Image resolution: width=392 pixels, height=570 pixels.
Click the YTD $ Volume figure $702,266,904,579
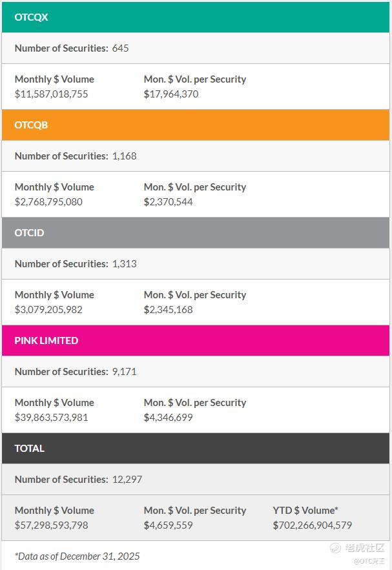[312, 525]
